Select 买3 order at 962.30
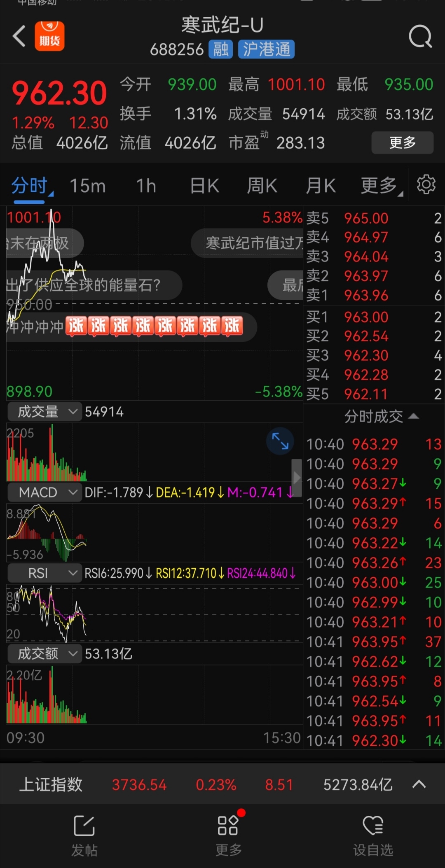Screen dimensions: 445x868 pyautogui.click(x=374, y=355)
